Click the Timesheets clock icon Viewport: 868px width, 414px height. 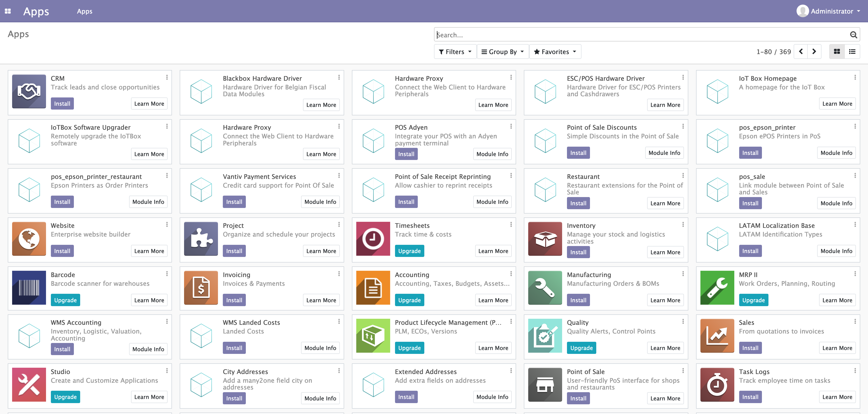pos(373,238)
